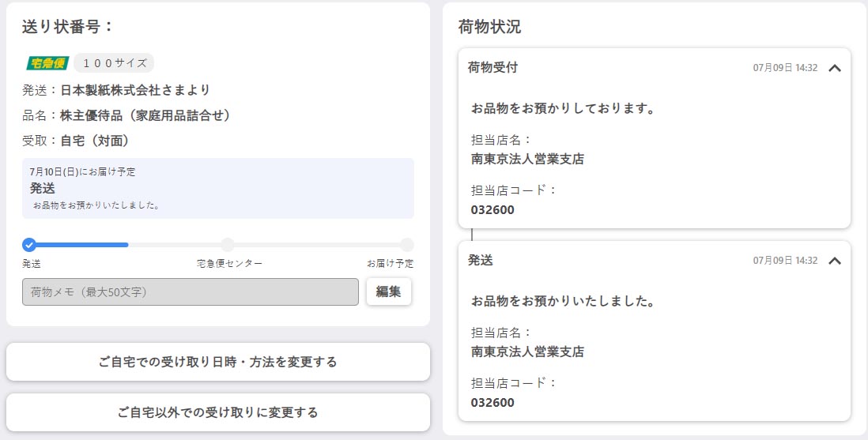Click the blue delivery progress bar
This screenshot has height=440, width=868.
point(79,245)
